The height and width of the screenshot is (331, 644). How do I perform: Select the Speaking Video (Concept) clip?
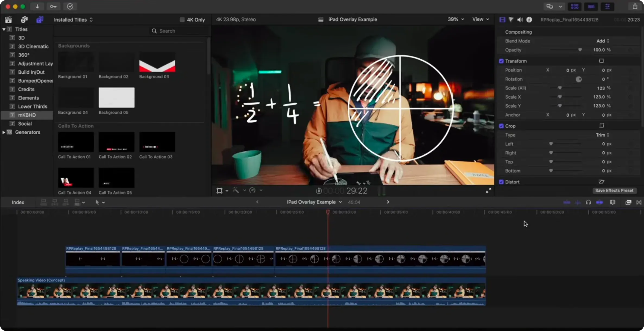(251, 292)
